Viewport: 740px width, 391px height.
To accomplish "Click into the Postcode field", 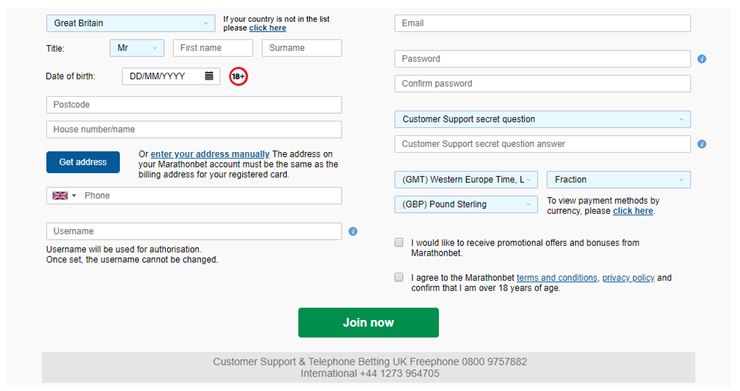I will [194, 105].
